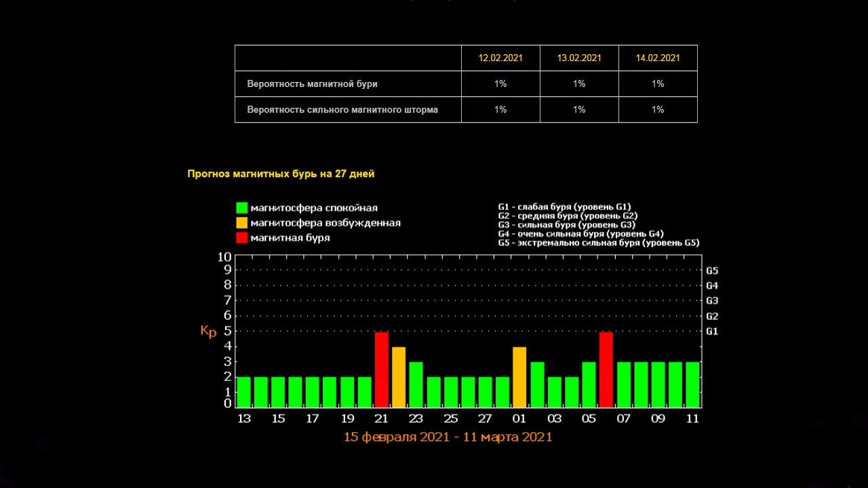
Task: Click the '15 февраля 2021 - 11 марта 2021' caption
Action: point(448,437)
